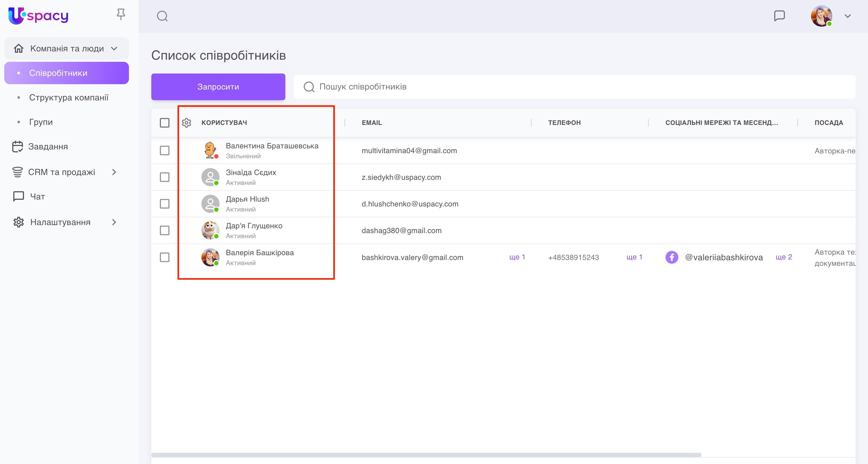The height and width of the screenshot is (464, 868).
Task: Click the Facebook icon for Валерія Башкірова
Action: [x=672, y=258]
